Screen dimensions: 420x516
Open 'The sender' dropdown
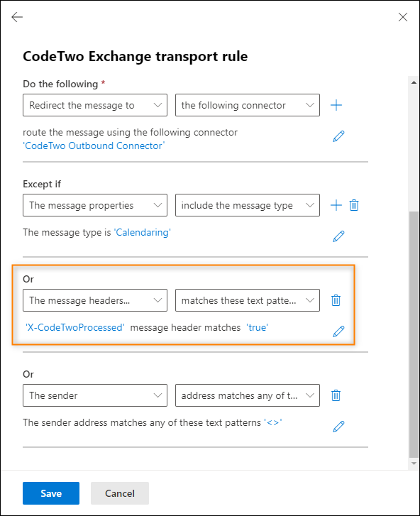[95, 395]
